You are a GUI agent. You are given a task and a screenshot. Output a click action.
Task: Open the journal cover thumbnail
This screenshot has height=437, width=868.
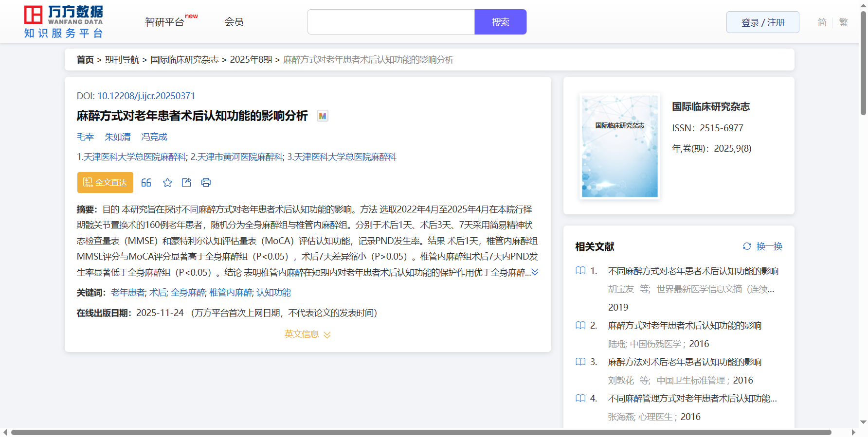tap(619, 146)
